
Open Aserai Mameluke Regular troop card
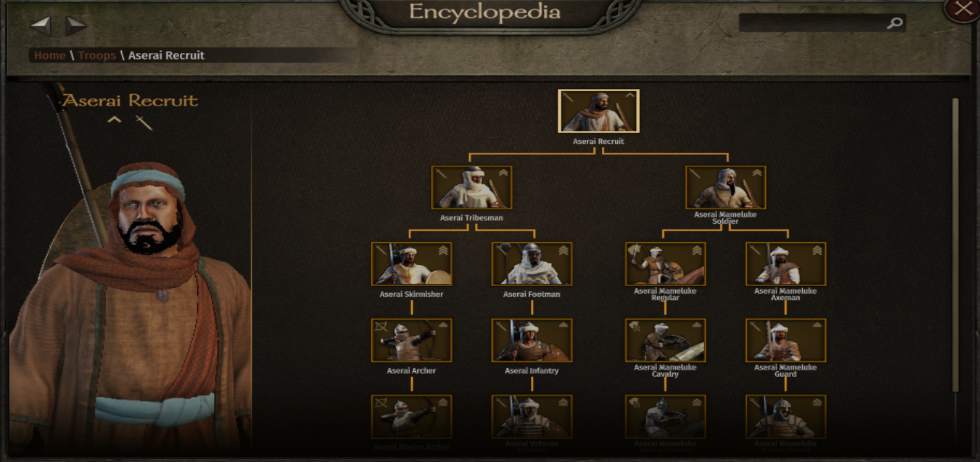click(x=666, y=264)
